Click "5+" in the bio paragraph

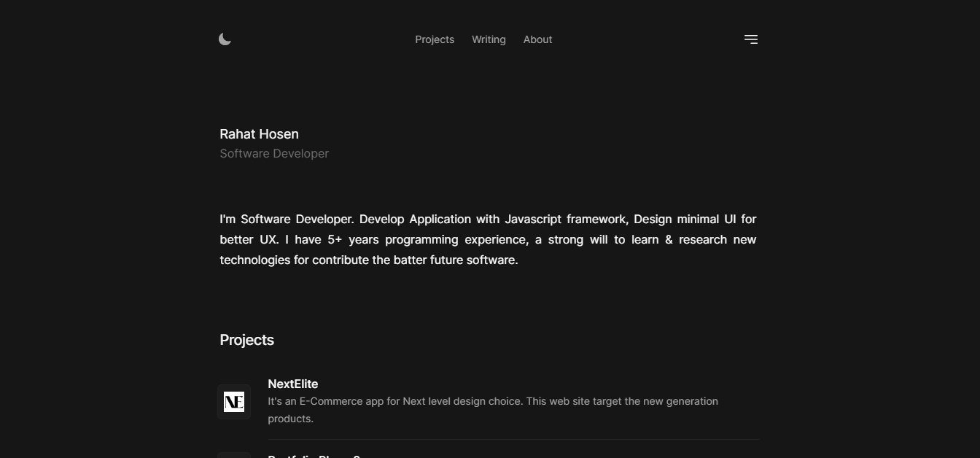(335, 239)
